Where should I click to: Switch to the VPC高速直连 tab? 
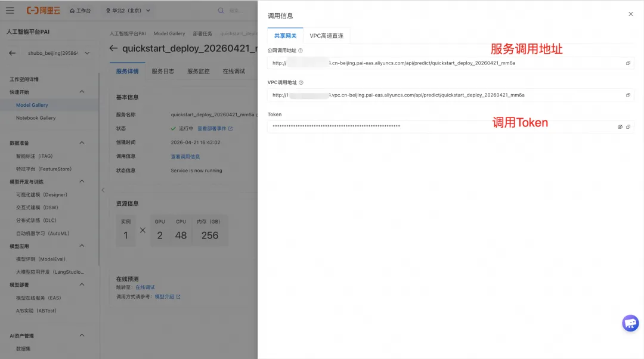327,36
